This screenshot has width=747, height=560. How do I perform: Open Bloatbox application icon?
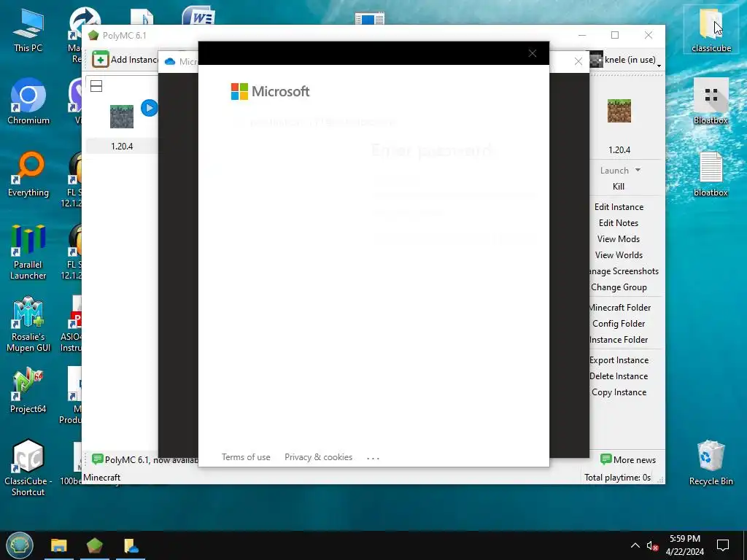[x=711, y=102]
